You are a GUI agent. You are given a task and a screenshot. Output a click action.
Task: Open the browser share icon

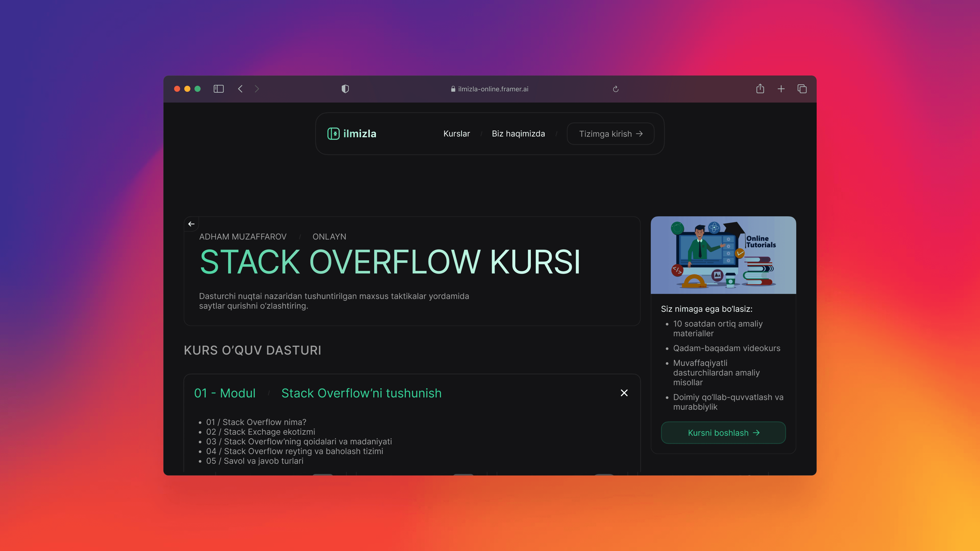pyautogui.click(x=760, y=89)
